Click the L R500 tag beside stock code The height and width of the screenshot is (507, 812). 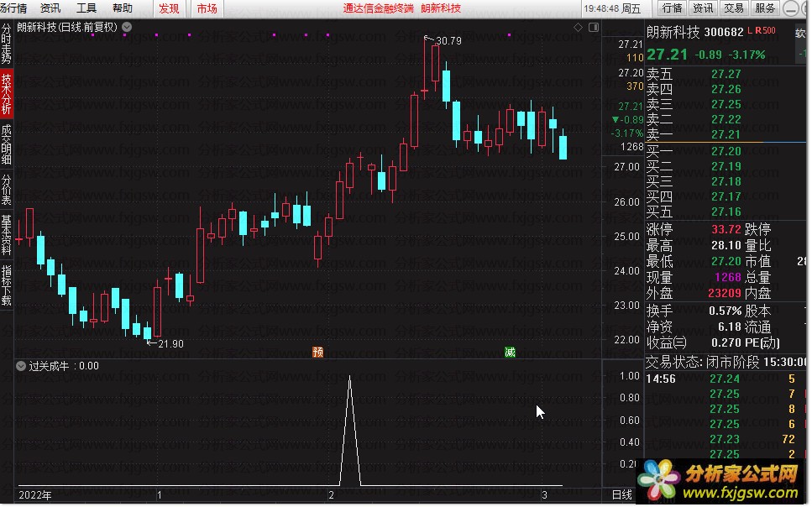pos(762,30)
